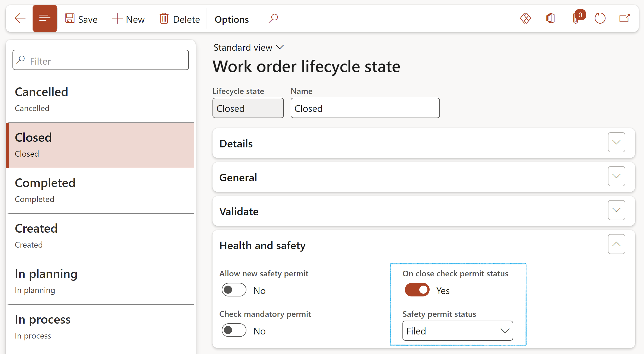Toggle the list pane hamburger button

point(45,18)
